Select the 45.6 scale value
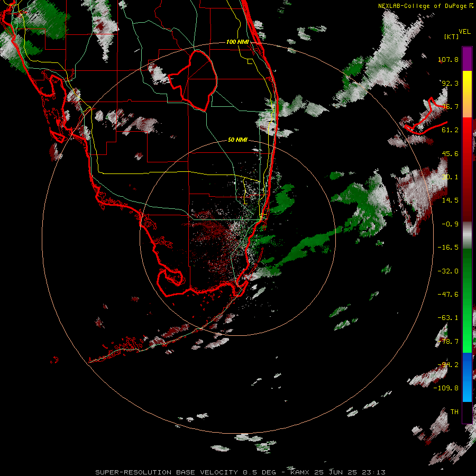Viewport: 476px width, 476px height. pyautogui.click(x=450, y=153)
